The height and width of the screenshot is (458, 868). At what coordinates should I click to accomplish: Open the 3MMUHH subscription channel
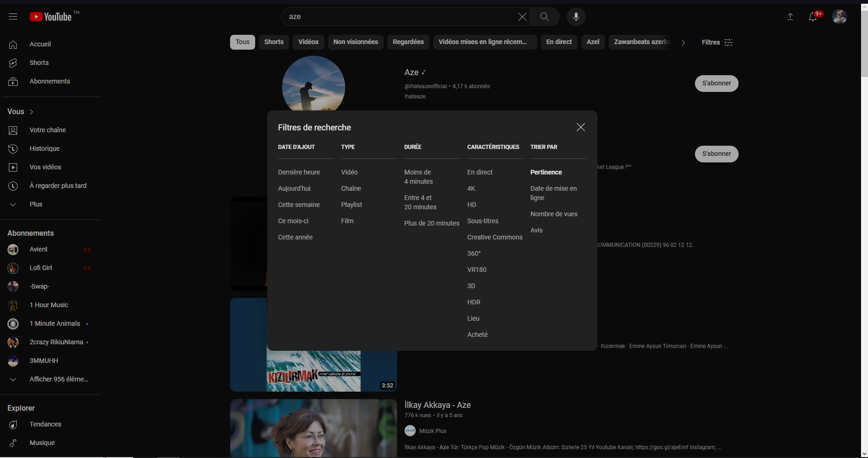pyautogui.click(x=51, y=361)
